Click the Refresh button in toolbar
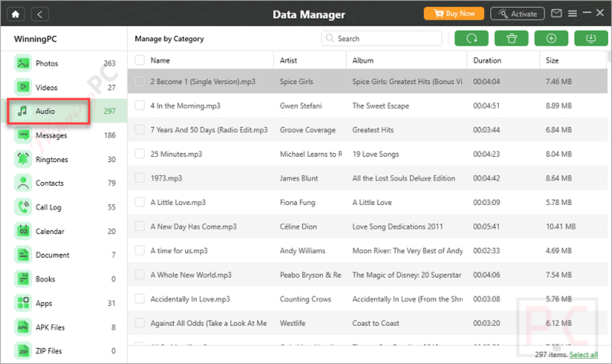The image size is (612, 364). [x=471, y=38]
